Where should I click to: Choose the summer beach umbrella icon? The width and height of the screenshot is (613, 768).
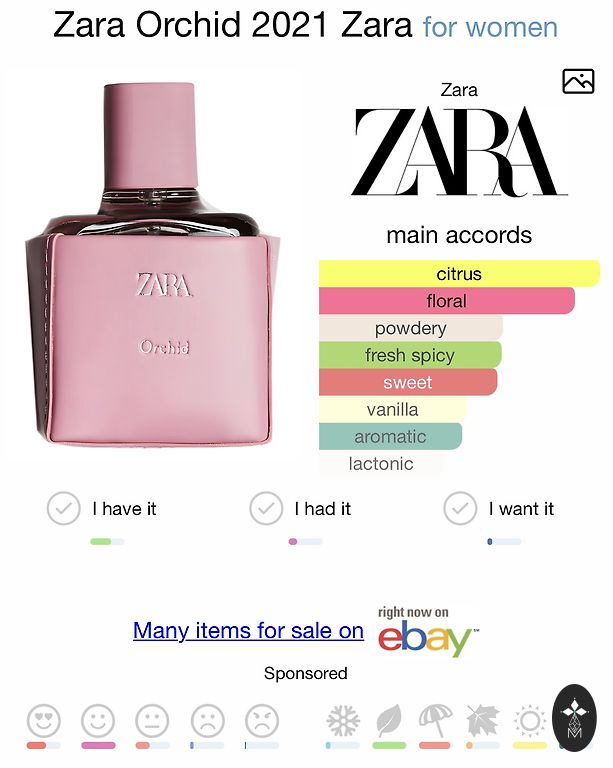coord(435,721)
